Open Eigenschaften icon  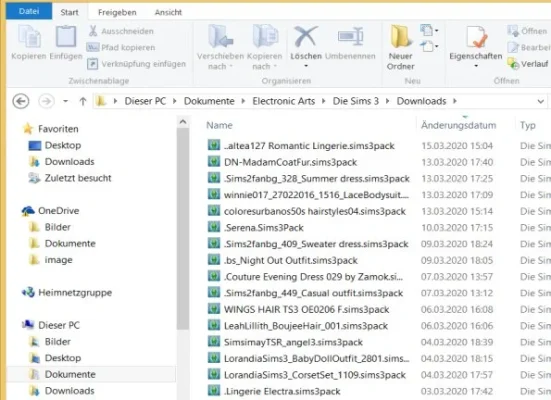point(476,37)
